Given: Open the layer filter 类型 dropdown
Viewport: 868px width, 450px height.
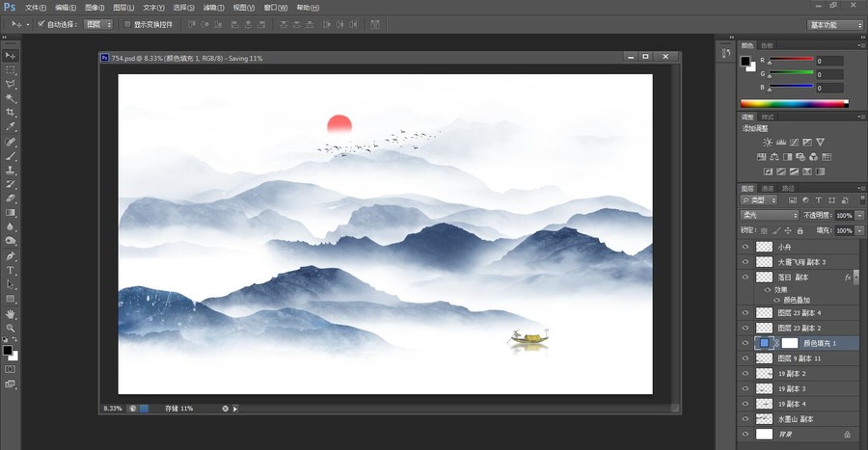Looking at the screenshot, I should tap(759, 200).
